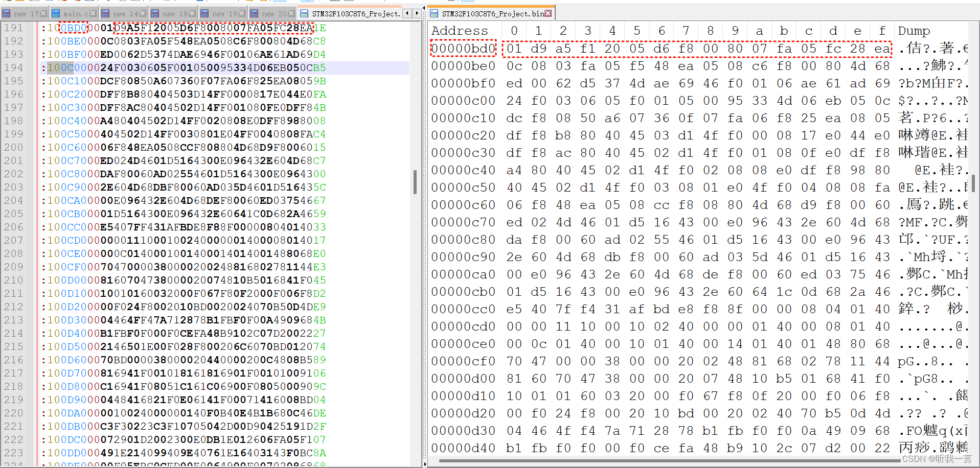Click the hex record starting :100D4000

[184, 333]
